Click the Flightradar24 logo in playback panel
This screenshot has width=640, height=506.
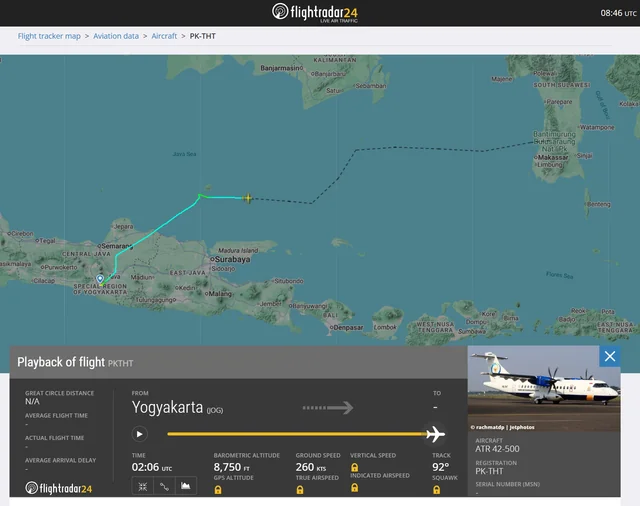coord(59,488)
